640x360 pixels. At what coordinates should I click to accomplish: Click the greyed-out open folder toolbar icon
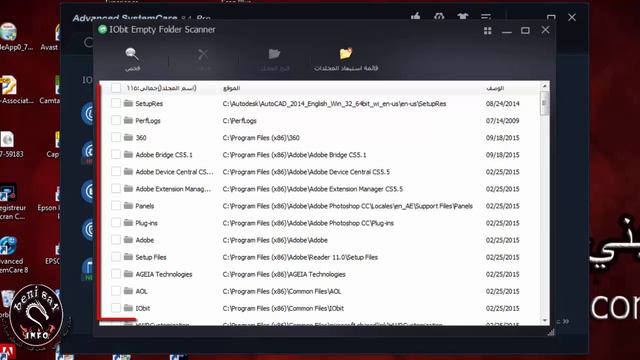[x=274, y=54]
